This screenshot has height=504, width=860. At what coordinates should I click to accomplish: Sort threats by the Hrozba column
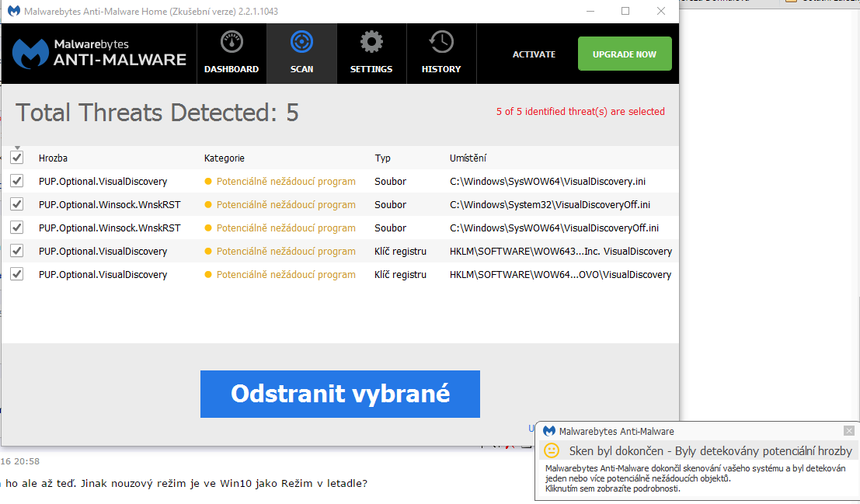(x=53, y=158)
